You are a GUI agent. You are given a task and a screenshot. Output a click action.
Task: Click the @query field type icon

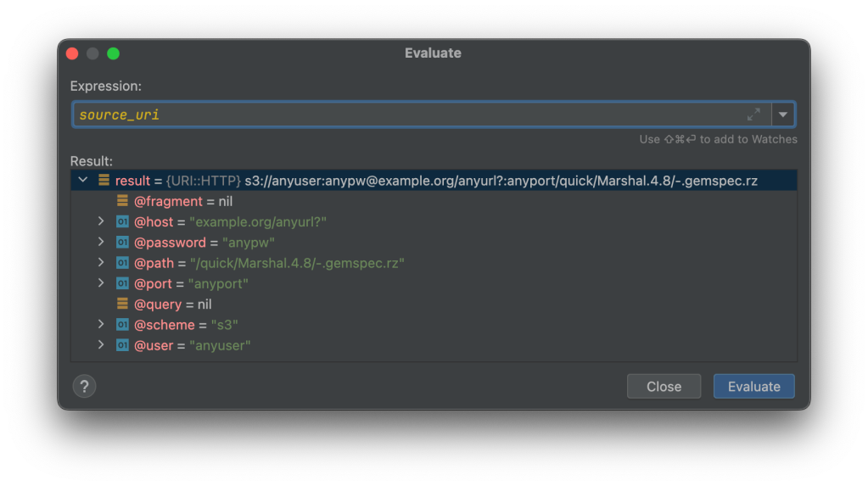(122, 304)
